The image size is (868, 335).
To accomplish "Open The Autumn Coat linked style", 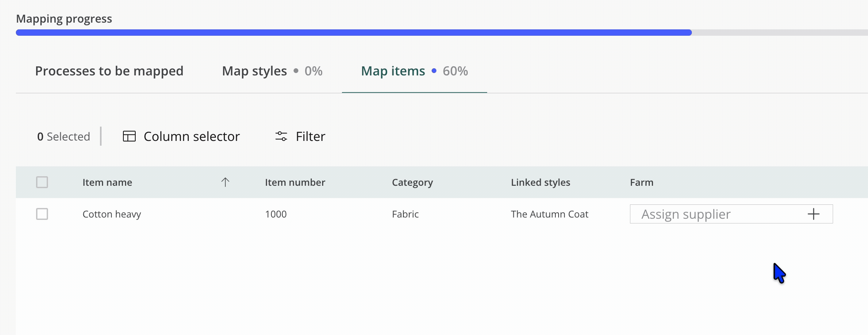I will (x=549, y=214).
